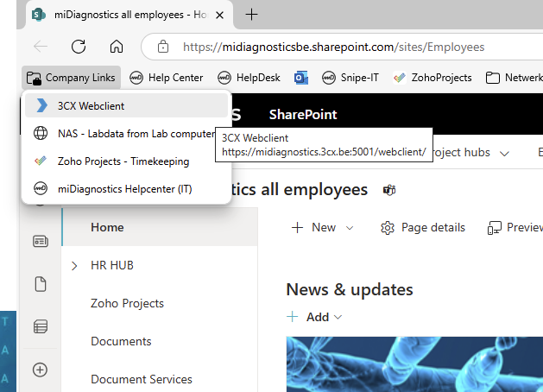
Task: Expand the Project hubs dropdown chevron
Action: point(504,153)
